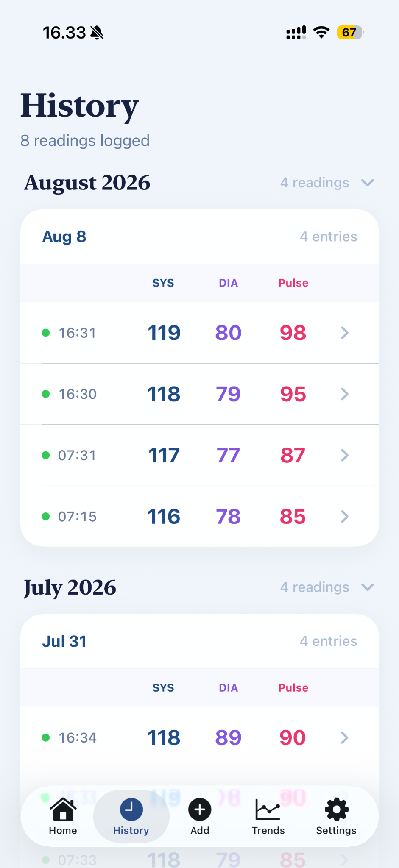
Task: Collapse the July 2026 section chevron
Action: point(367,587)
